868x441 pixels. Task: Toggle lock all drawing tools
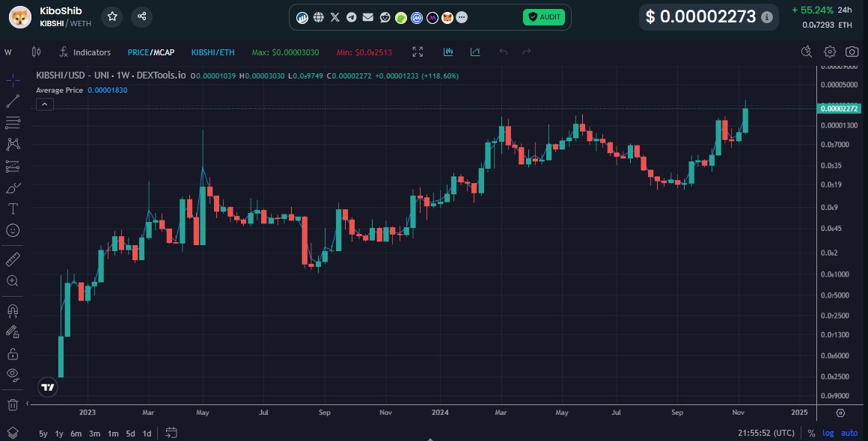(x=13, y=354)
